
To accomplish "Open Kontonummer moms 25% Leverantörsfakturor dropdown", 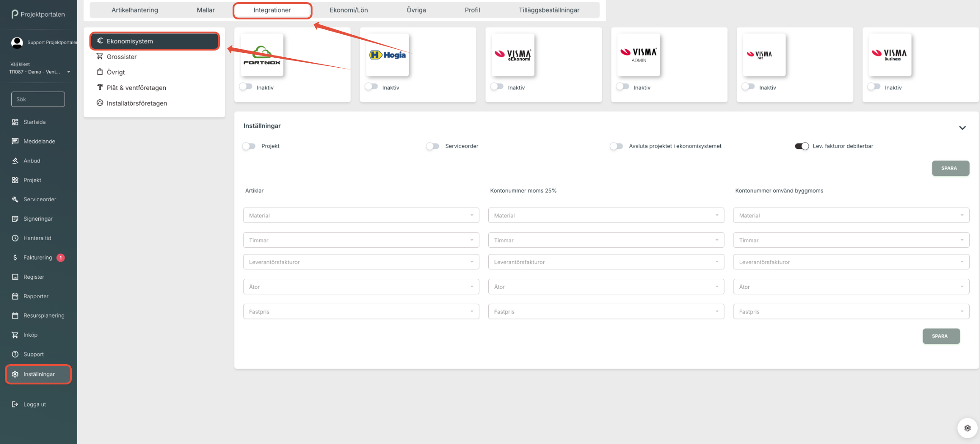I will pos(606,262).
